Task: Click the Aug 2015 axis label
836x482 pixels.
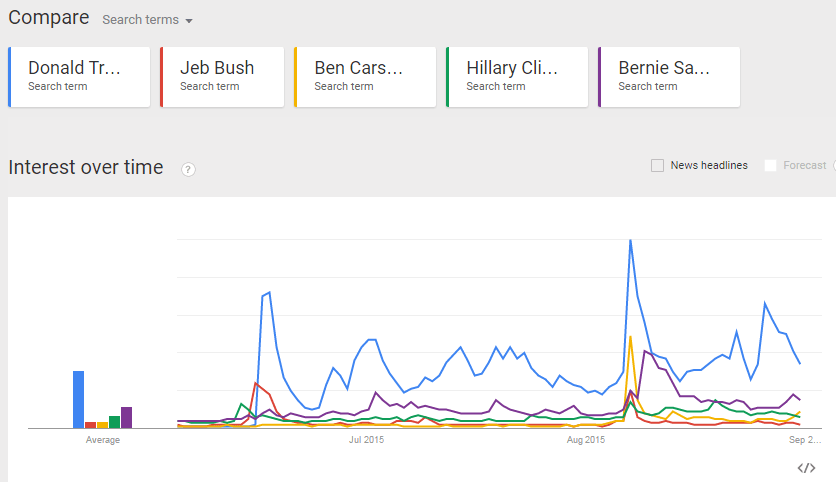Action: pos(586,440)
